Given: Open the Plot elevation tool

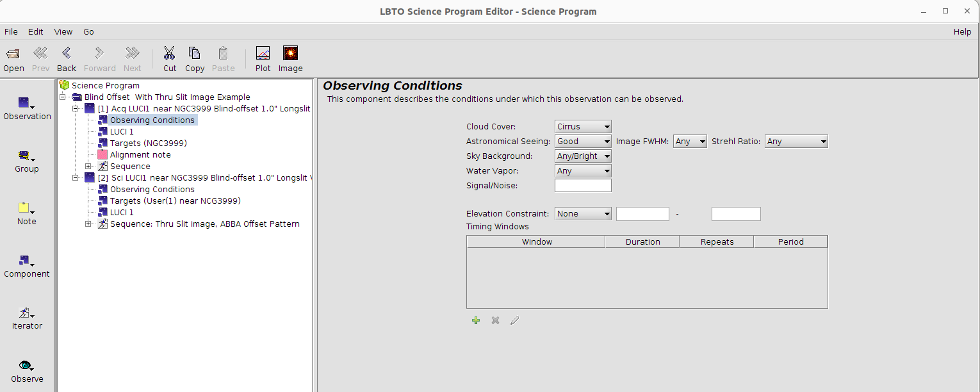Looking at the screenshot, I should [263, 53].
